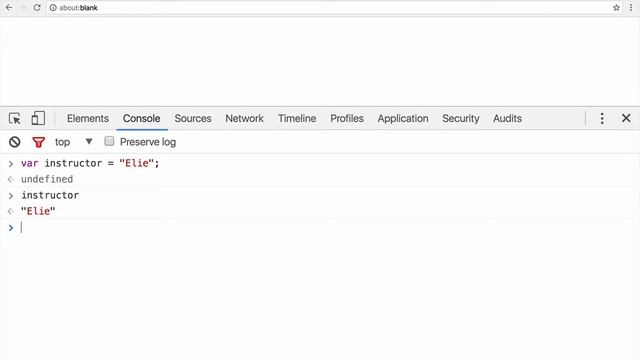Open DevTools customize three-dot menu

click(x=602, y=118)
